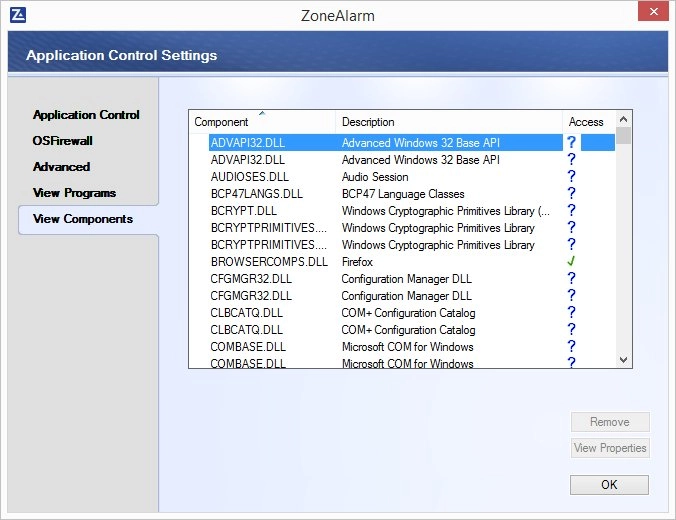The image size is (676, 520).
Task: Click the Remove button
Action: click(x=610, y=422)
